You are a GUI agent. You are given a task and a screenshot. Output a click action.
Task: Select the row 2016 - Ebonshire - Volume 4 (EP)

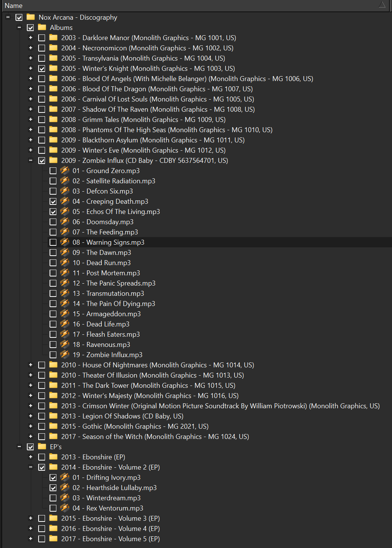(110, 528)
